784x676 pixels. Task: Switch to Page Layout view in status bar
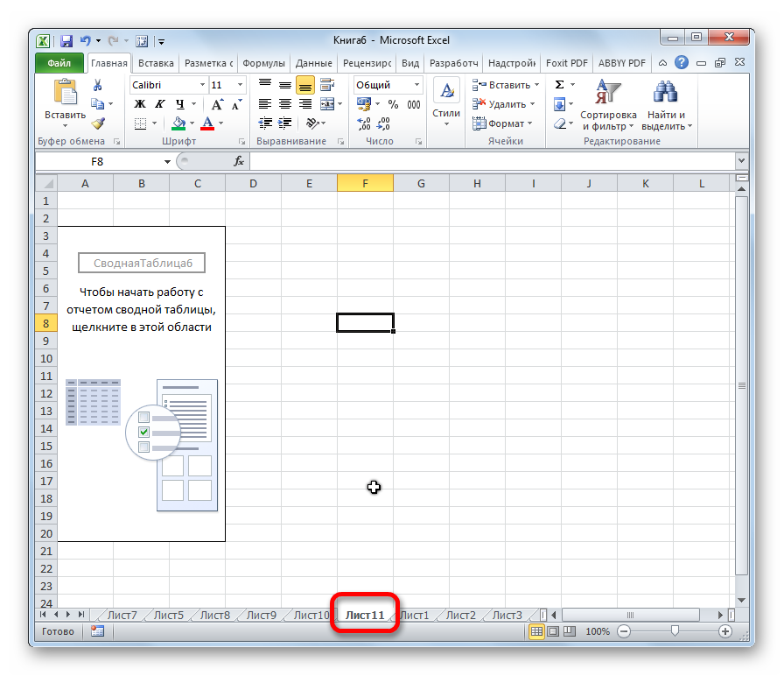pyautogui.click(x=553, y=631)
